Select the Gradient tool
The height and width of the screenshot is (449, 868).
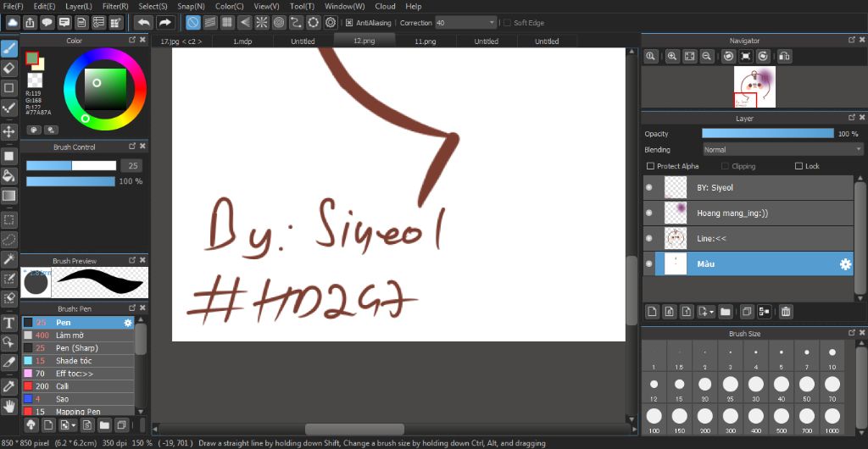tap(8, 195)
